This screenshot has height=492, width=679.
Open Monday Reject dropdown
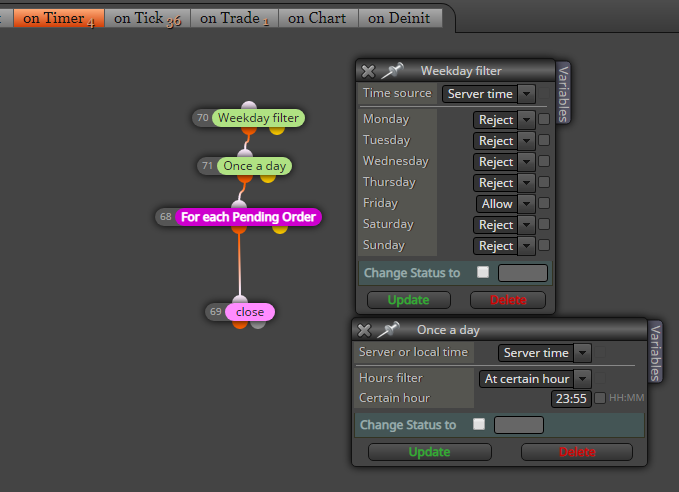pyautogui.click(x=504, y=120)
